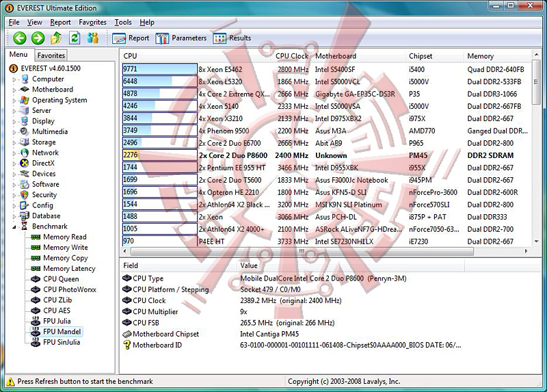This screenshot has height=392, width=547.
Task: Open the Report toolbar button
Action: coord(131,38)
